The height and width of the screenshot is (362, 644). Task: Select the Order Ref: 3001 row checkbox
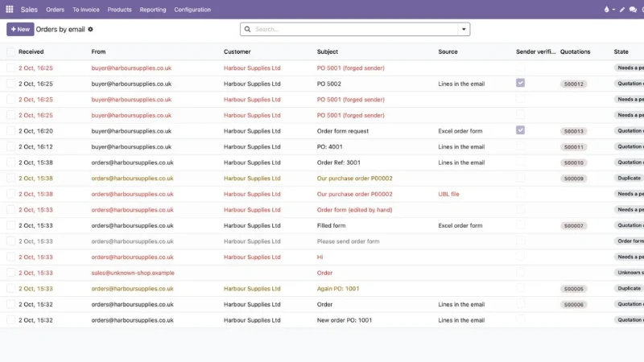(10, 162)
